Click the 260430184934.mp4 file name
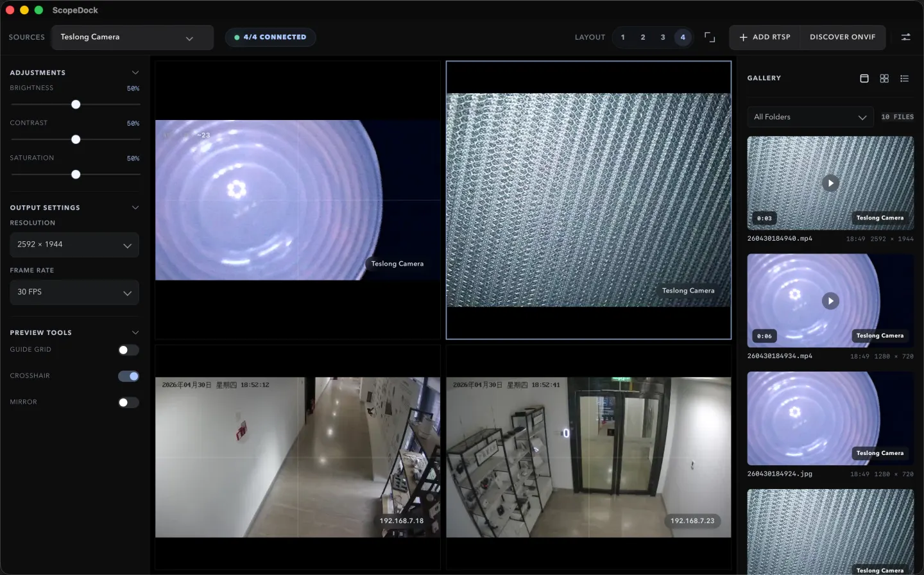 (780, 356)
